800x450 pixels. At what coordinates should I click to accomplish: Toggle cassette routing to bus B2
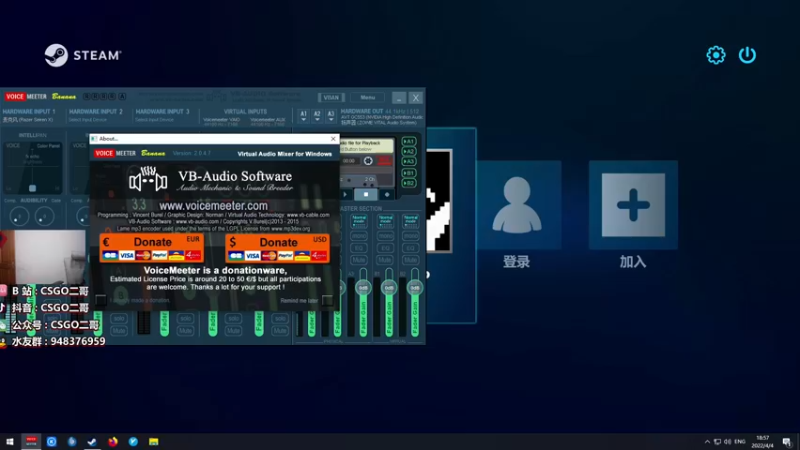(409, 183)
